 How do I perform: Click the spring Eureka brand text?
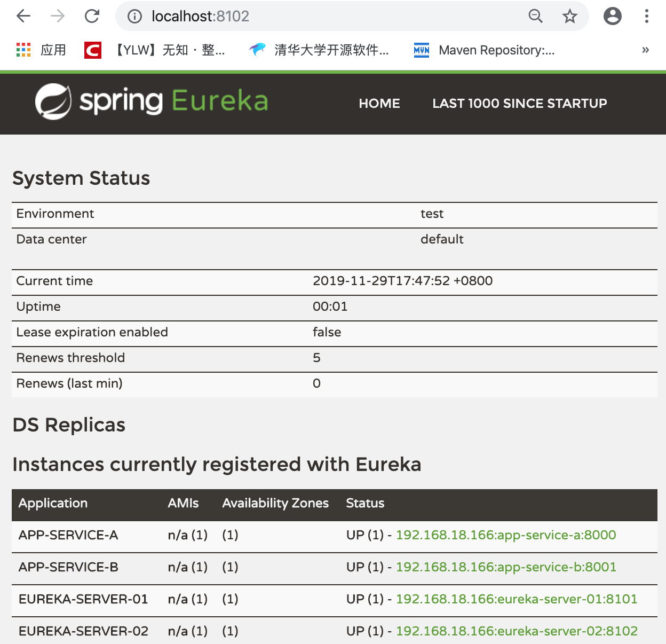pyautogui.click(x=173, y=101)
